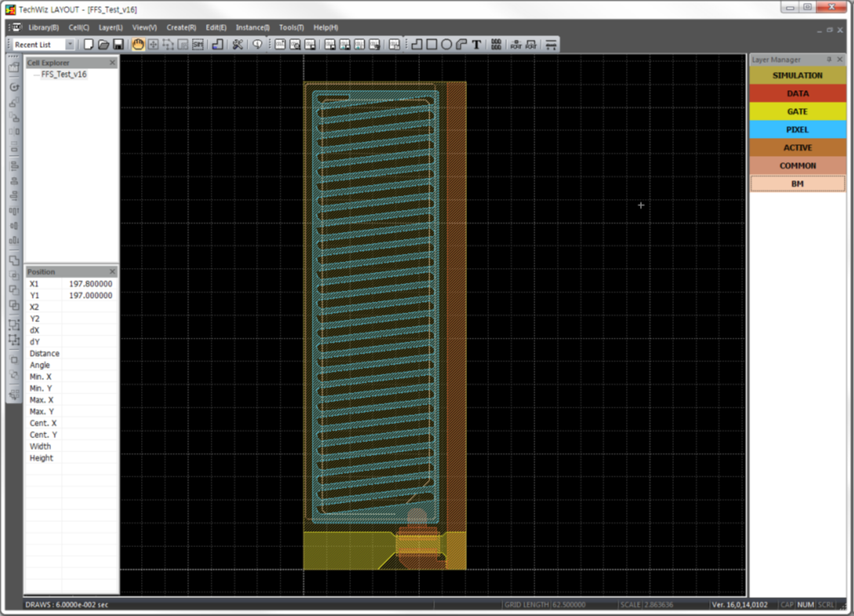Toggle the BM layer
The image size is (854, 616).
click(798, 183)
